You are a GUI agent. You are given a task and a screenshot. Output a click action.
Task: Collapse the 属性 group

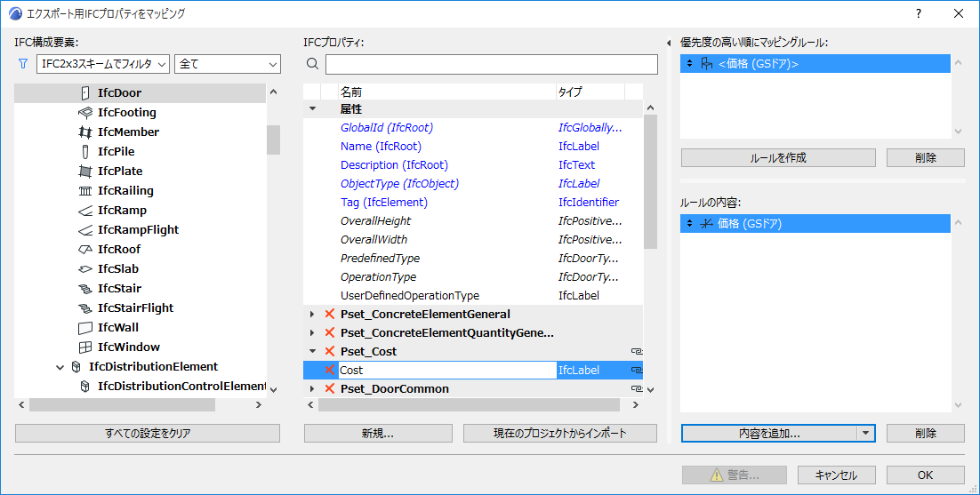[313, 108]
